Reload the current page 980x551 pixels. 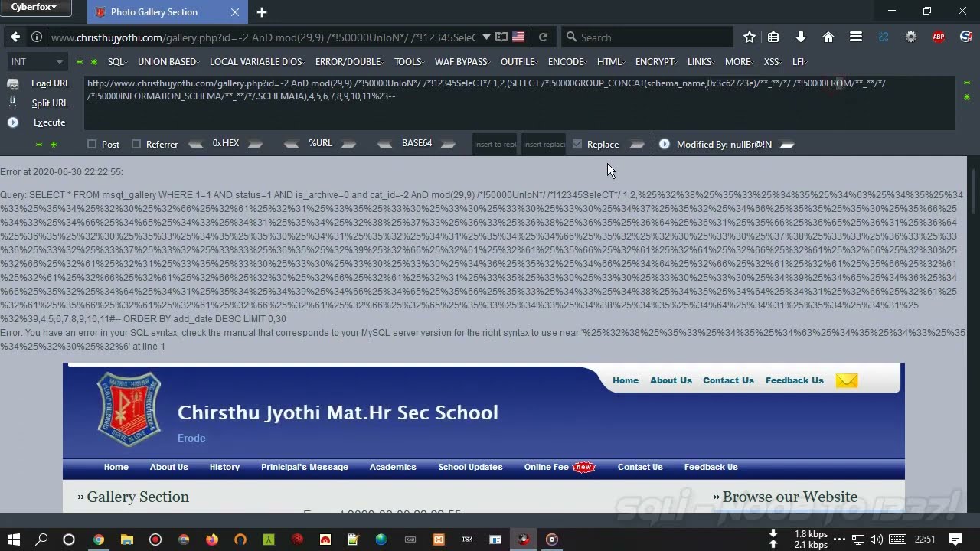pyautogui.click(x=543, y=37)
